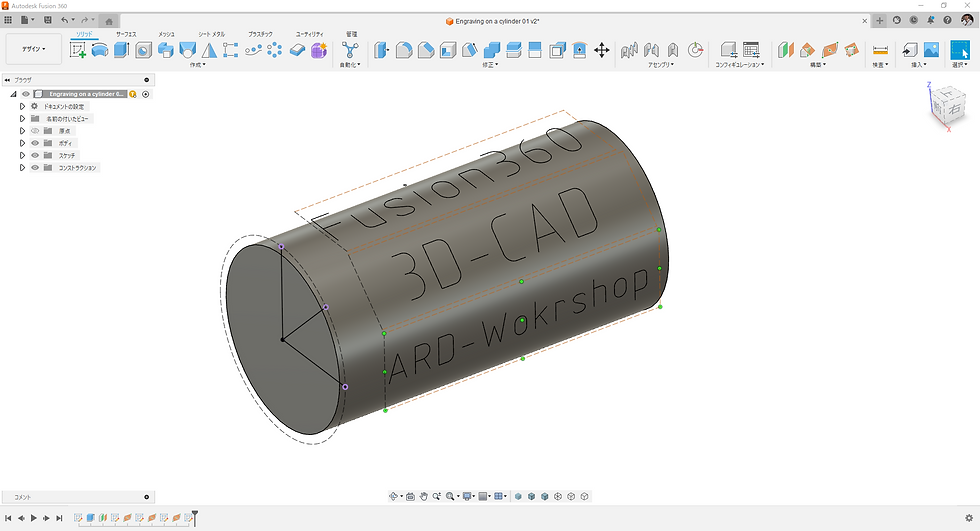Collapse the root component tree node
Viewport: 980px width, 531px height.
[13, 94]
